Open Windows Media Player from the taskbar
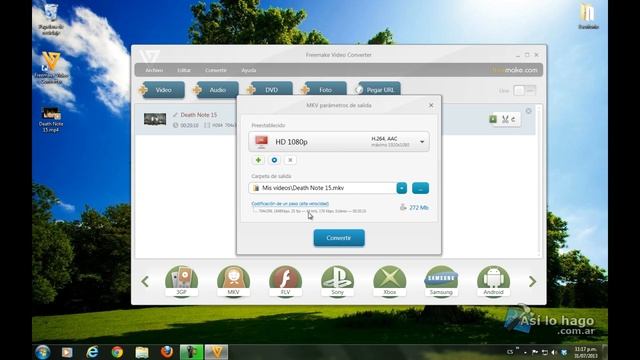 pyautogui.click(x=67, y=352)
